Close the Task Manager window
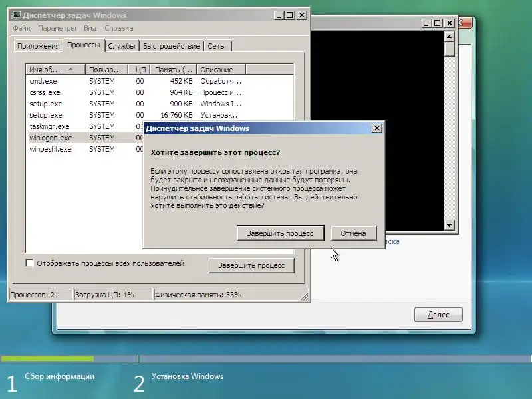The width and height of the screenshot is (532, 399). [x=302, y=15]
